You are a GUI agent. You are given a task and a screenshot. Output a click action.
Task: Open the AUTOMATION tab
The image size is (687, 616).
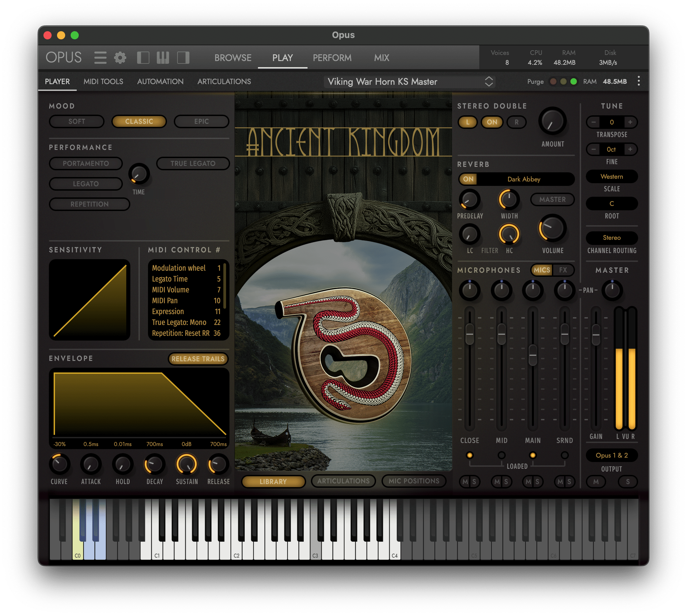160,82
